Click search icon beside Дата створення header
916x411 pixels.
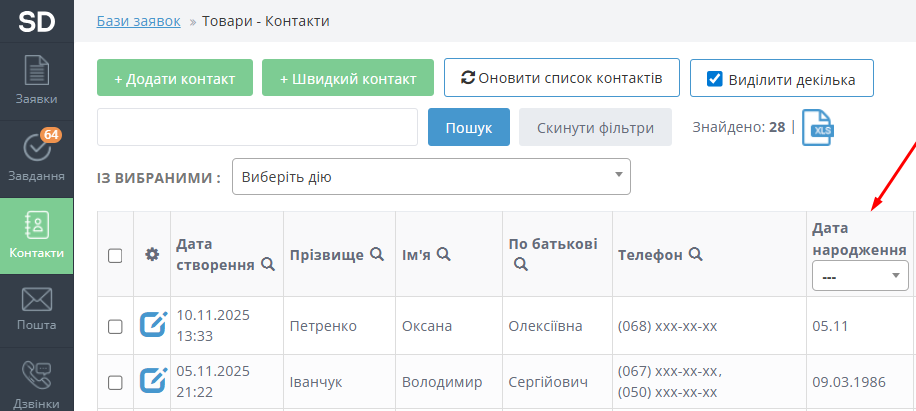pos(267,265)
